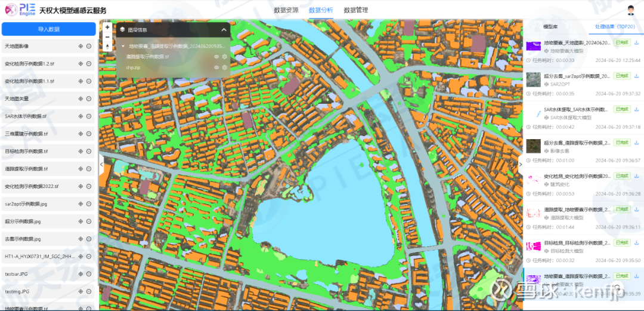Locate the 天地图影像 layer with its target icon
This screenshot has height=311, width=644.
pos(80,46)
